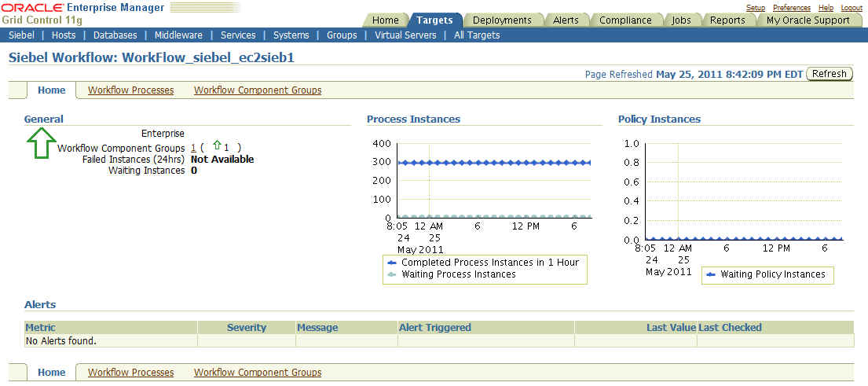This screenshot has height=386, width=868.
Task: Go to the Deployments tab
Action: (x=502, y=20)
